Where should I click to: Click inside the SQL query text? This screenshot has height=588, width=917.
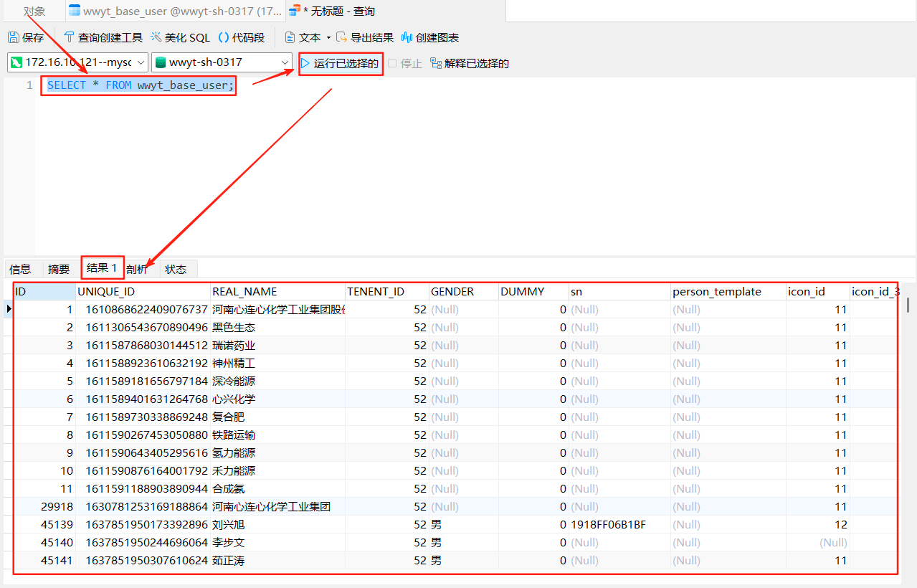(x=141, y=85)
